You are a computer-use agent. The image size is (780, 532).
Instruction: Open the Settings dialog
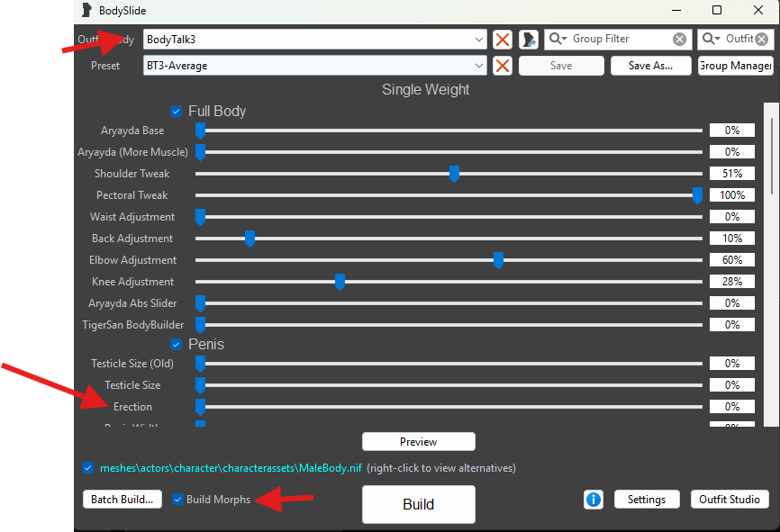tap(647, 500)
